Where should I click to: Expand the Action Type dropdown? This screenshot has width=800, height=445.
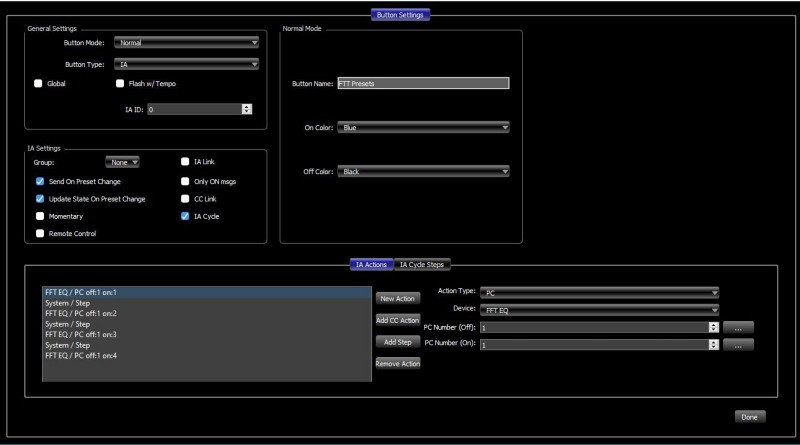pyautogui.click(x=600, y=293)
